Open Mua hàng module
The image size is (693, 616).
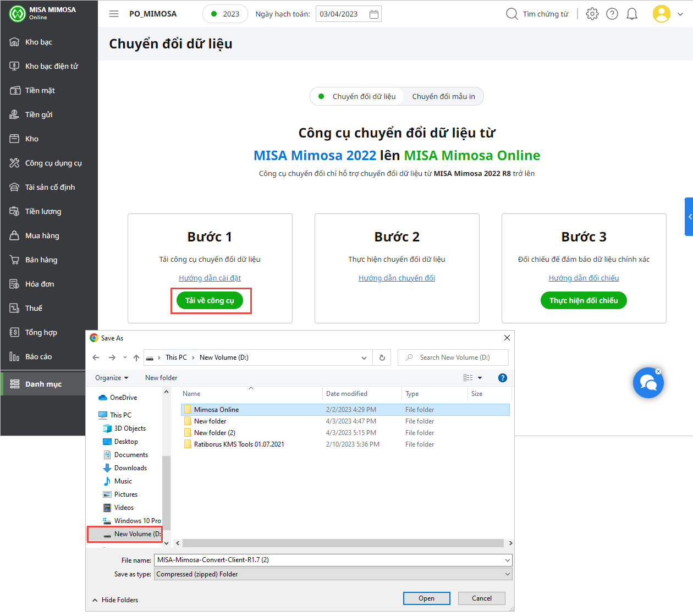pos(49,235)
